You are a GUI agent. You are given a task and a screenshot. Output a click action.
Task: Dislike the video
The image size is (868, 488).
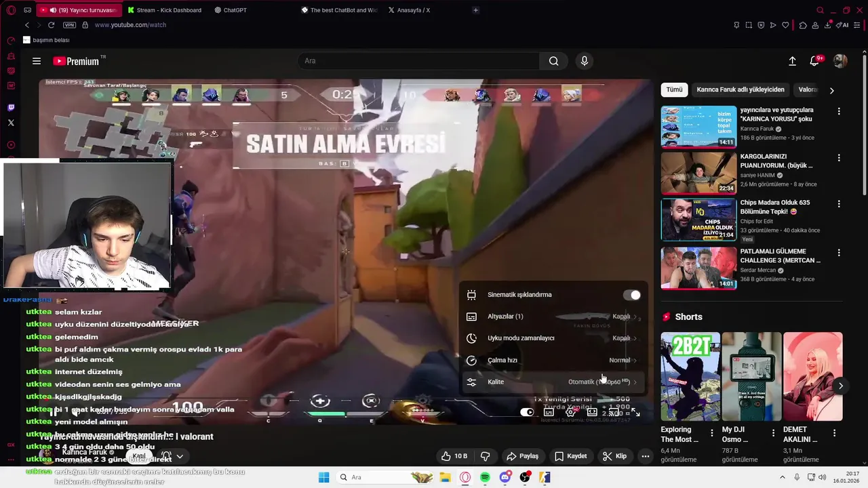(x=485, y=456)
